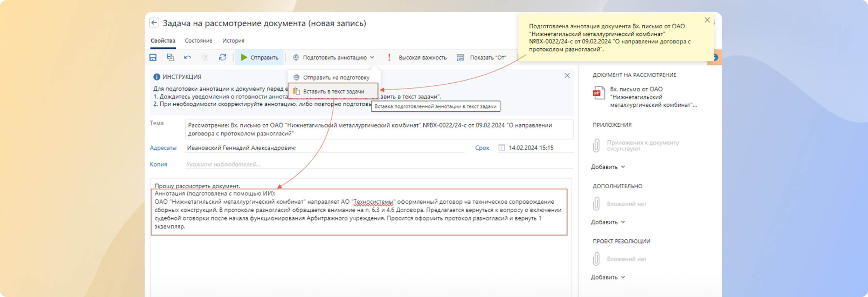Click the AI icon beside Отправить на подготовку
The image size is (868, 297).
point(296,77)
